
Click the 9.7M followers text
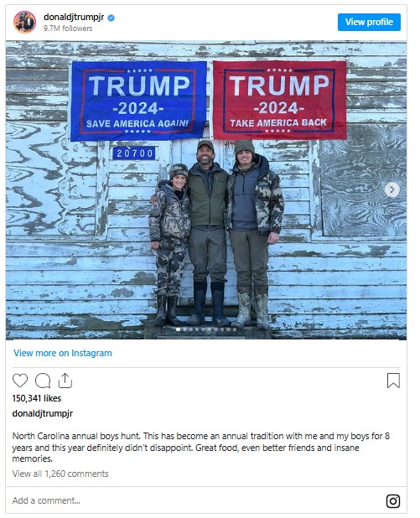[68, 28]
